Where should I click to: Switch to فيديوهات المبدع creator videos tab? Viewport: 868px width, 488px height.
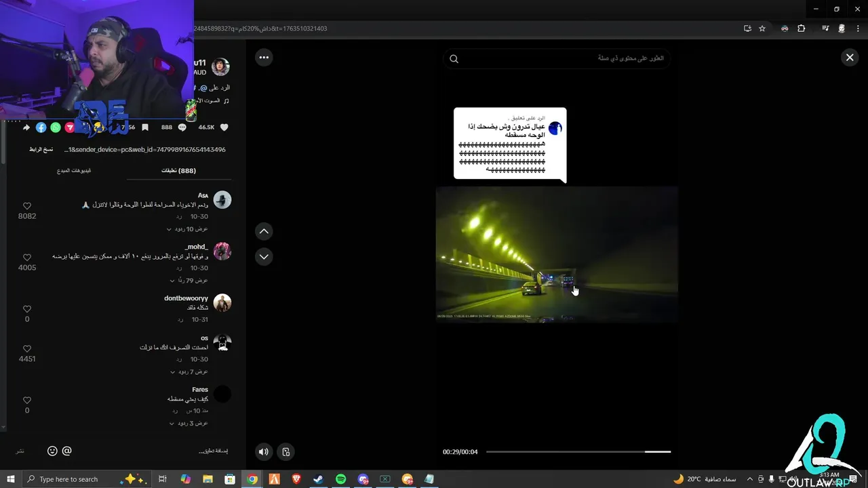[x=74, y=171]
